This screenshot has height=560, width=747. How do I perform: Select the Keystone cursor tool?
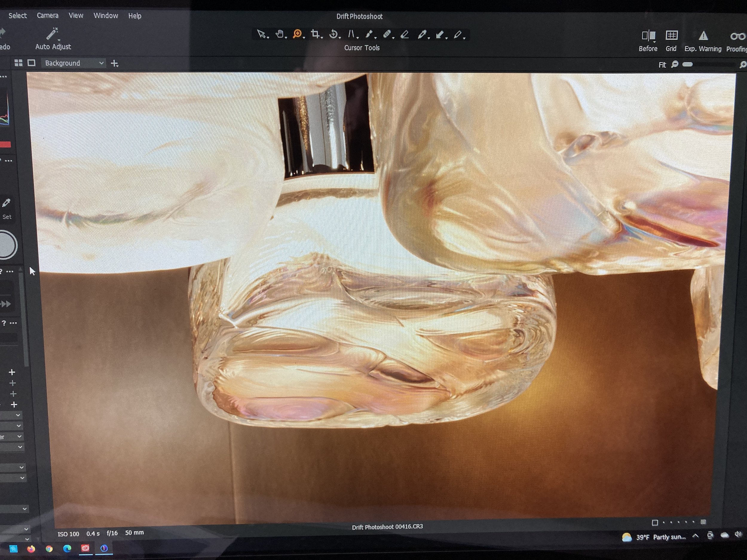coord(351,34)
